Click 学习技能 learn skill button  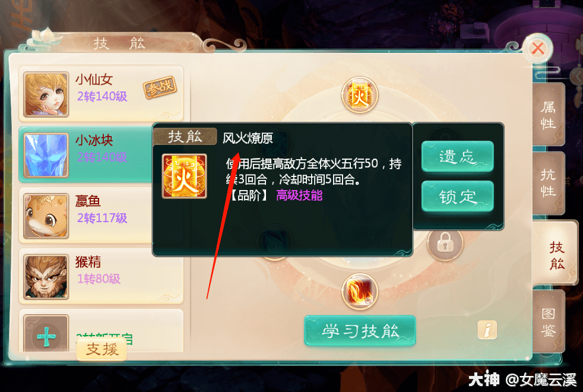tap(360, 331)
